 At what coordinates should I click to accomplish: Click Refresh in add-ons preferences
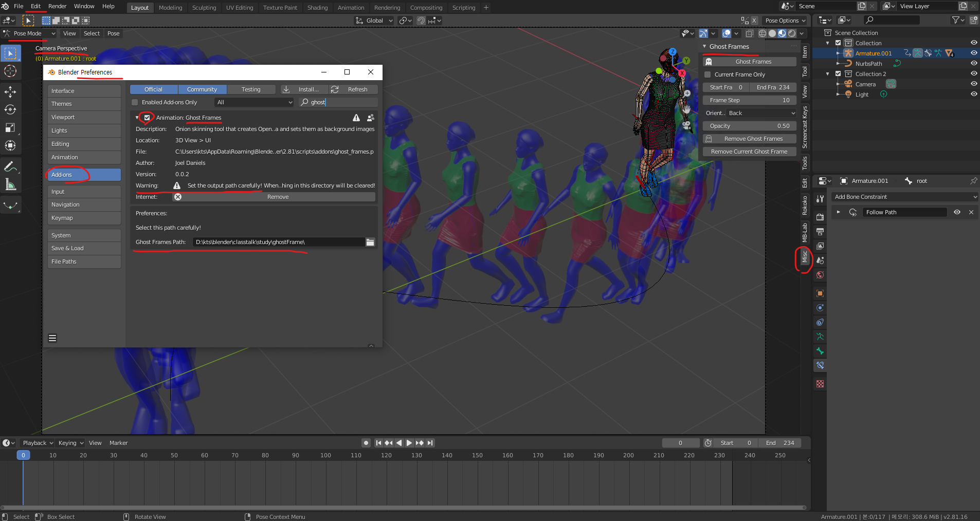click(x=354, y=89)
